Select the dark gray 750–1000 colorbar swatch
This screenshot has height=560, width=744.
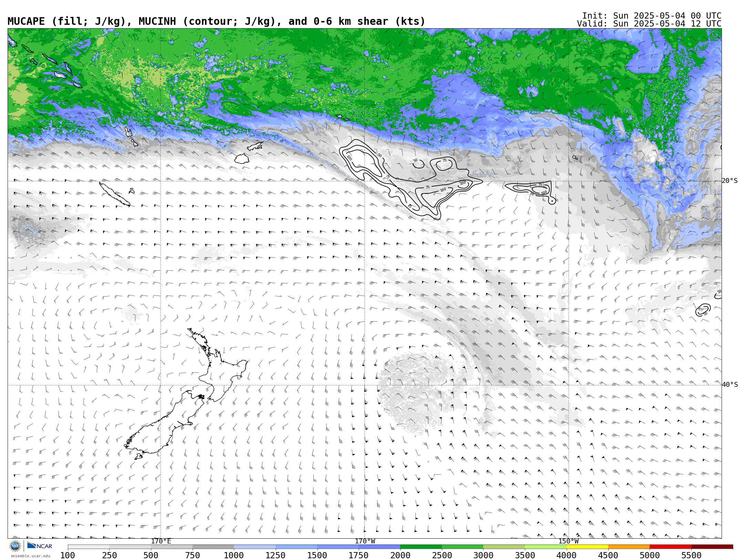pos(213,547)
